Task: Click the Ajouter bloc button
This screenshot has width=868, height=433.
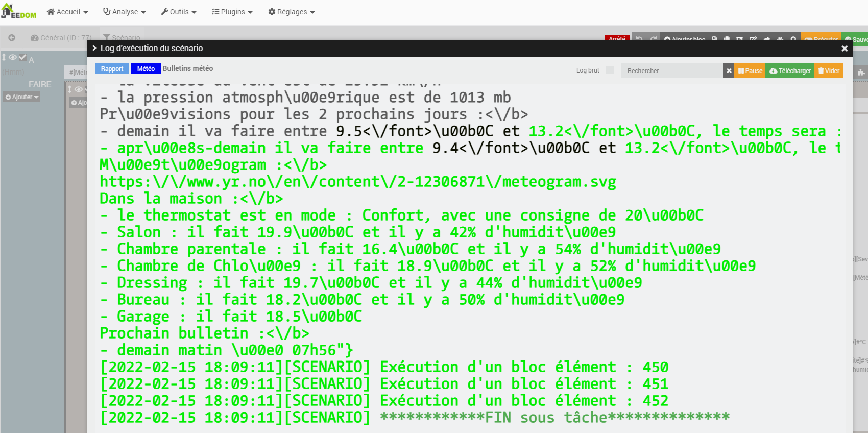Action: click(x=685, y=38)
